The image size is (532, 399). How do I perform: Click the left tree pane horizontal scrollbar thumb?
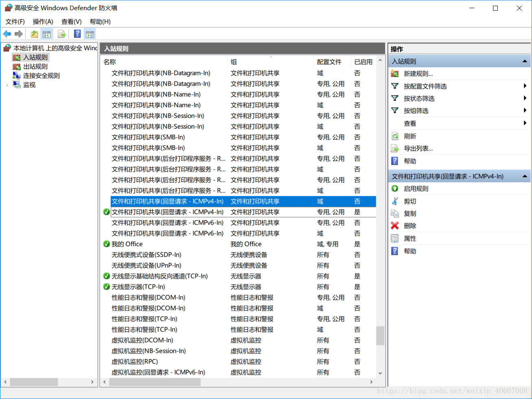[34, 382]
